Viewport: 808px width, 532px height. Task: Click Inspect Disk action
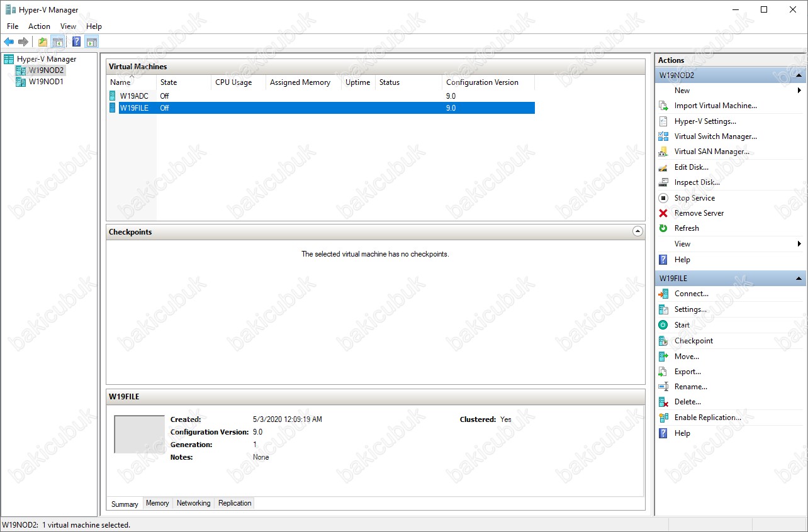(x=697, y=182)
